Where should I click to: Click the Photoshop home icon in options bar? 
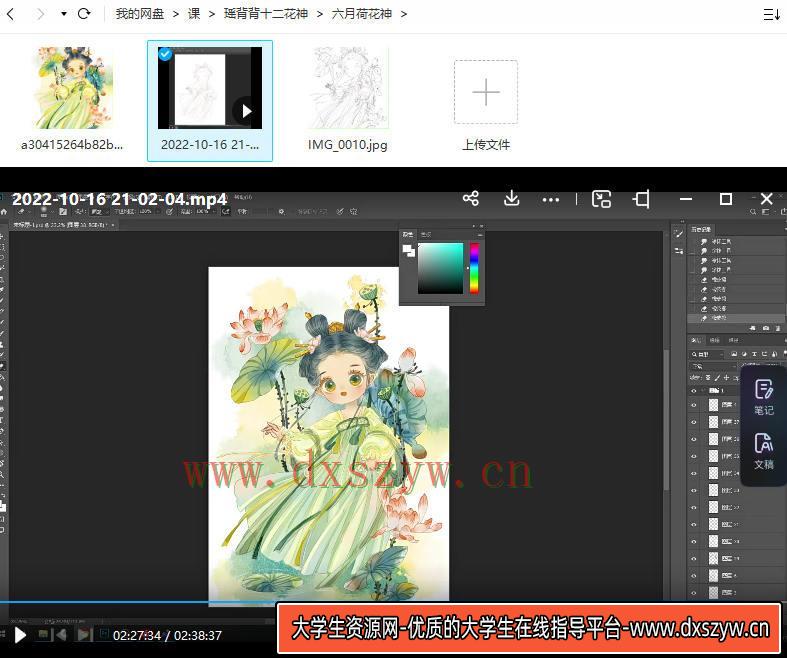click(x=4, y=212)
